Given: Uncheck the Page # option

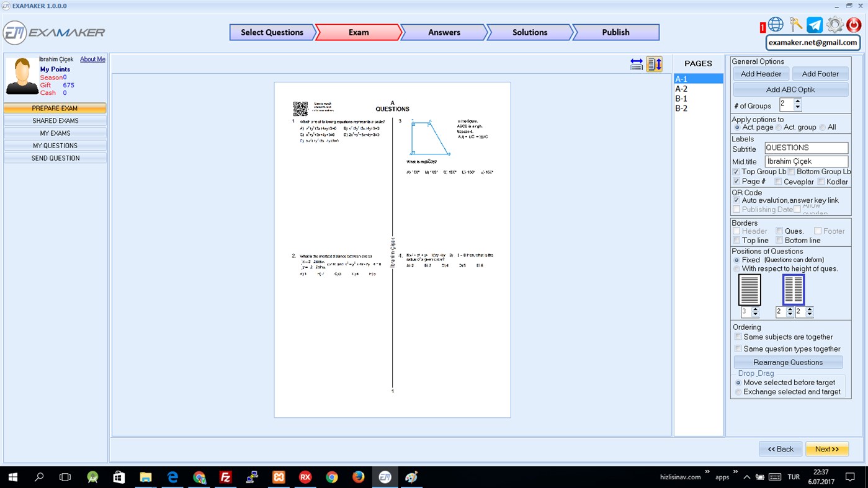Looking at the screenshot, I should point(736,180).
